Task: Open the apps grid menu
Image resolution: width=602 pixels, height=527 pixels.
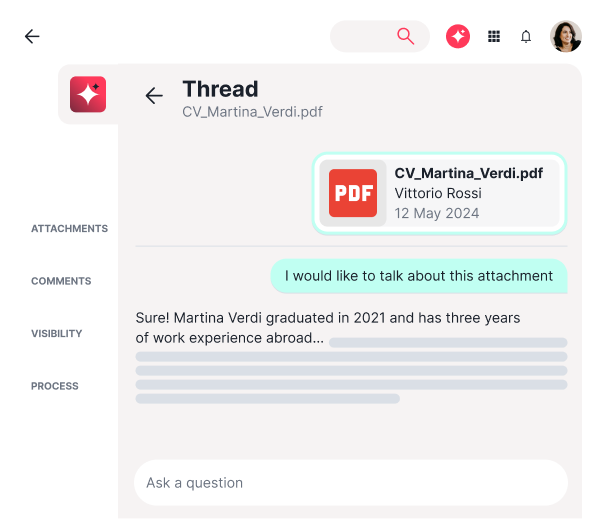Action: [x=494, y=36]
